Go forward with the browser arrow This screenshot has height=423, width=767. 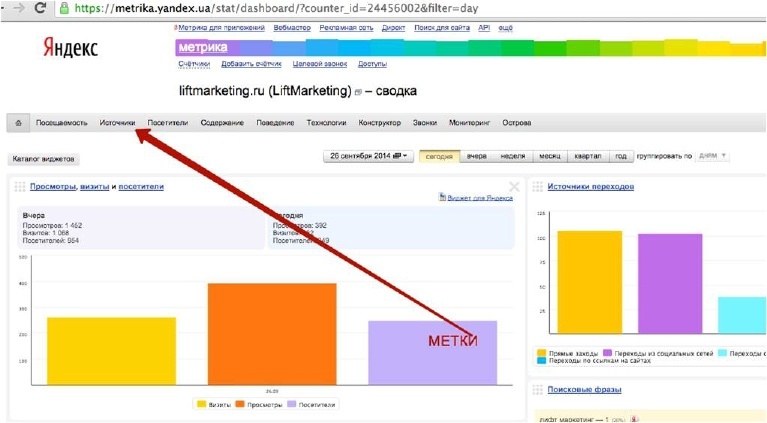(x=16, y=8)
